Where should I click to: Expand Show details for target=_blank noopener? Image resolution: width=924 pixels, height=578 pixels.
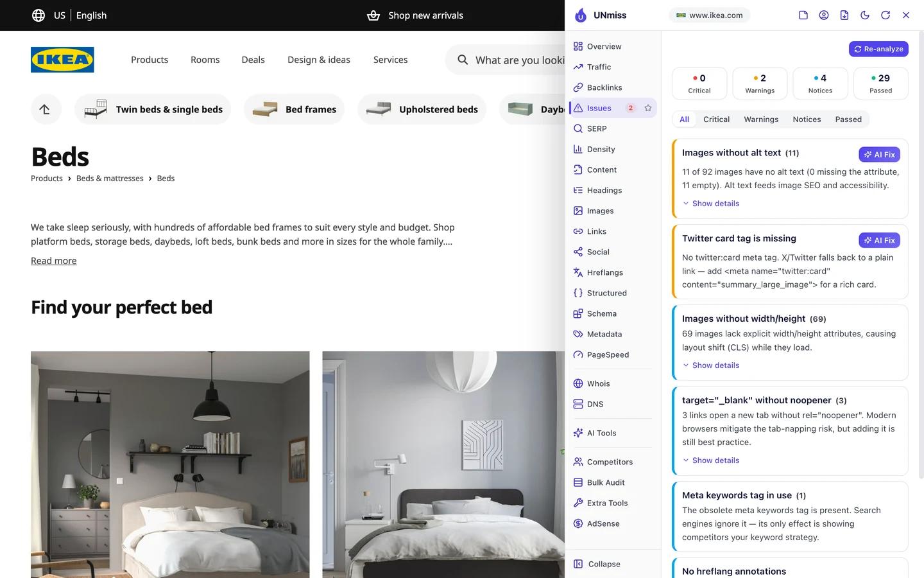[711, 460]
